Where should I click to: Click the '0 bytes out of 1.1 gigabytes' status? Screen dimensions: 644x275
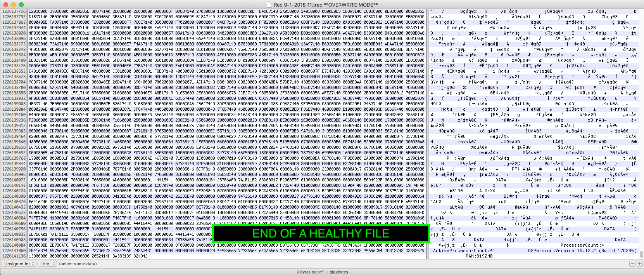click(322, 272)
